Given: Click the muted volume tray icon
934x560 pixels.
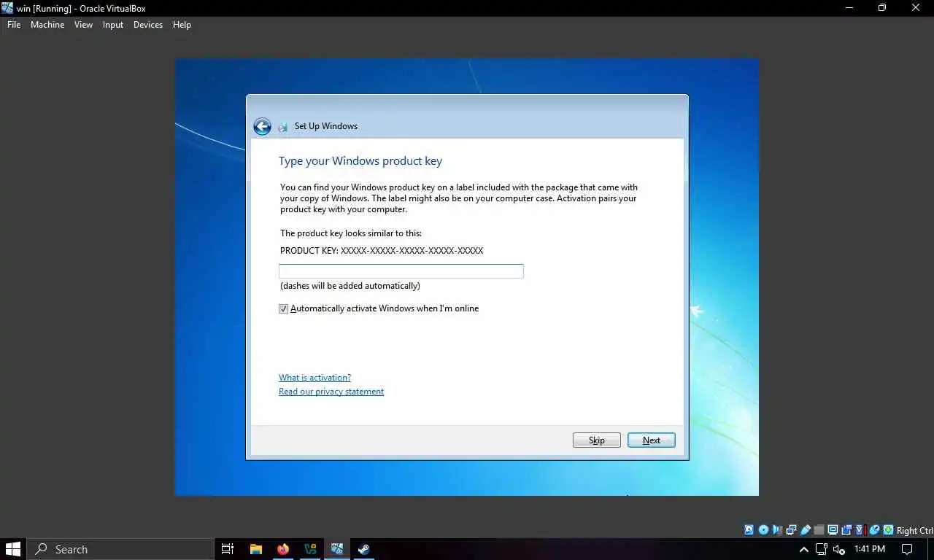Looking at the screenshot, I should coord(839,549).
